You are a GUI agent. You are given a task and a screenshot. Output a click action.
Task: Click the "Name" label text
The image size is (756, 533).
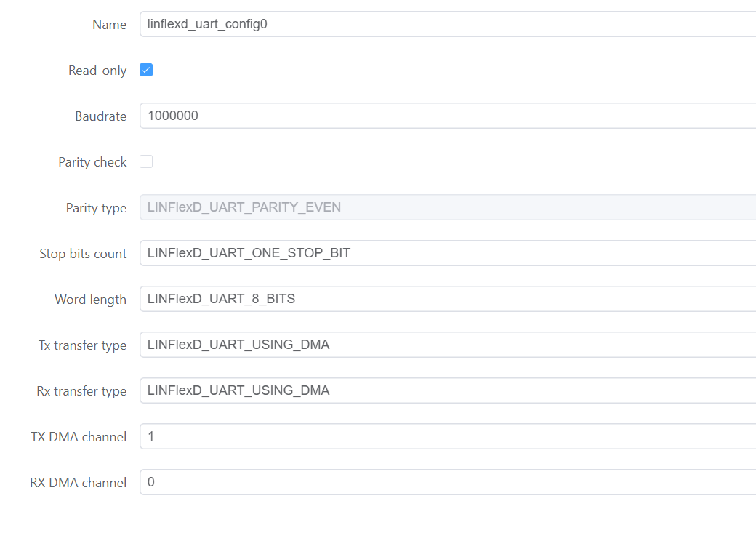[x=109, y=25]
